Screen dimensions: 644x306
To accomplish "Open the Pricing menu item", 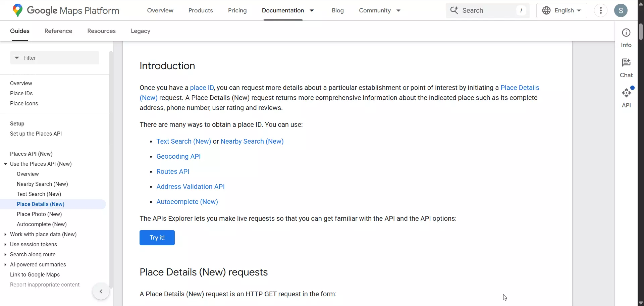I will [237, 10].
